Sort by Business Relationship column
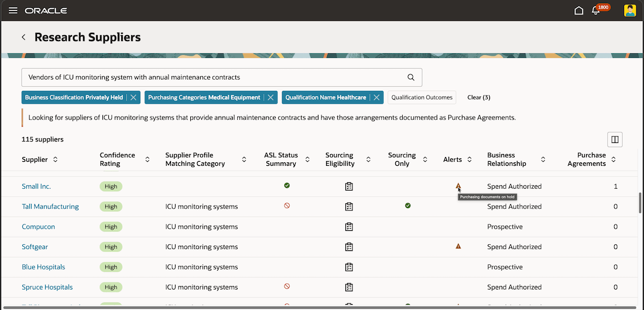 coord(543,159)
